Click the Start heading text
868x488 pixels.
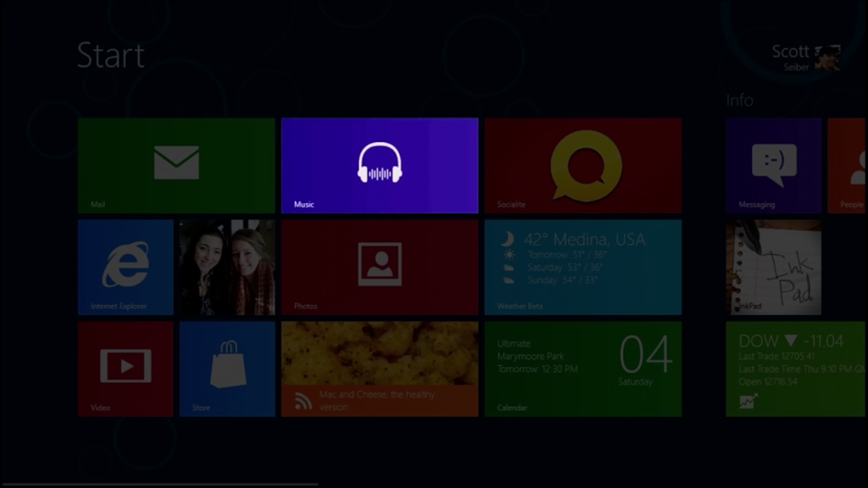[111, 55]
